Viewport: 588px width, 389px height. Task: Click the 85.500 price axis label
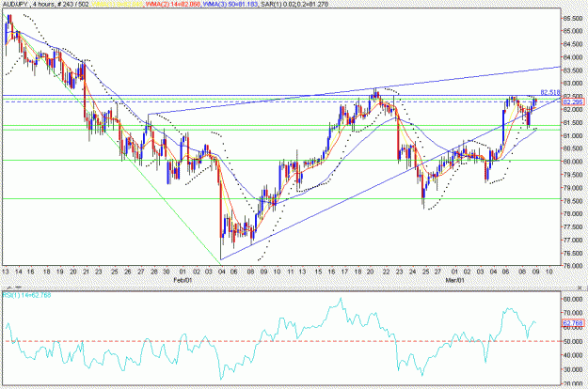coord(572,18)
